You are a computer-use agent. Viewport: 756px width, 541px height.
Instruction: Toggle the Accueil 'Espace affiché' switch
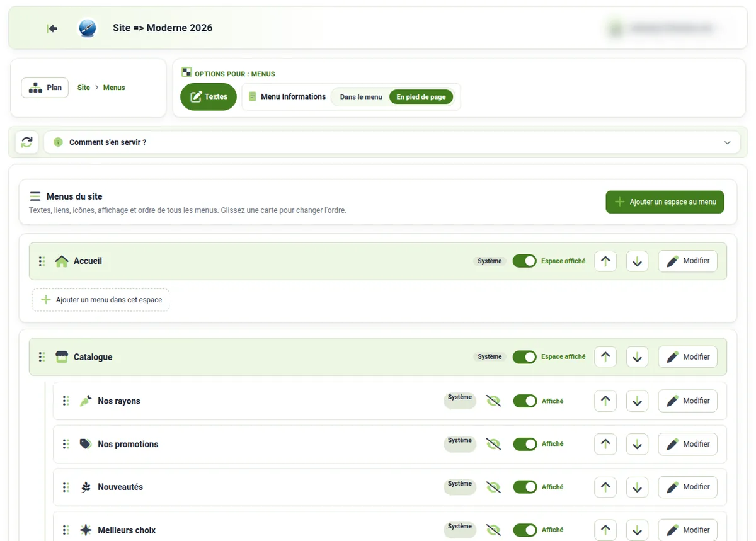pos(524,261)
